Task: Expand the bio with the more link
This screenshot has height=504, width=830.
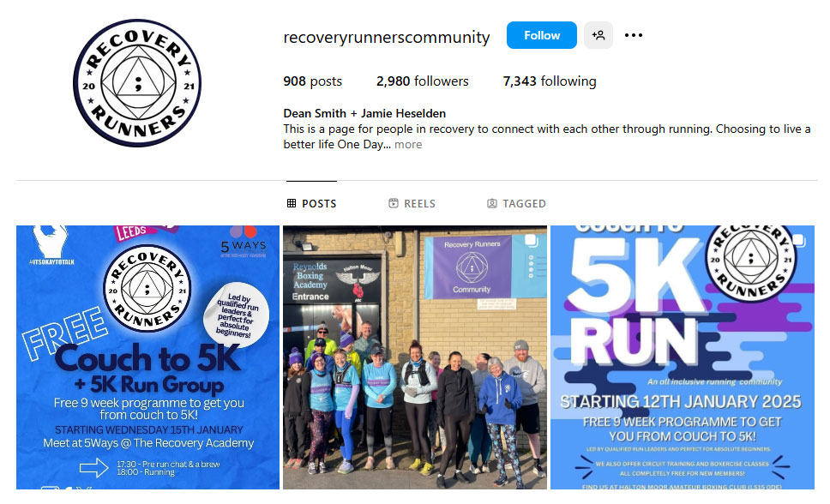Action: pos(408,145)
